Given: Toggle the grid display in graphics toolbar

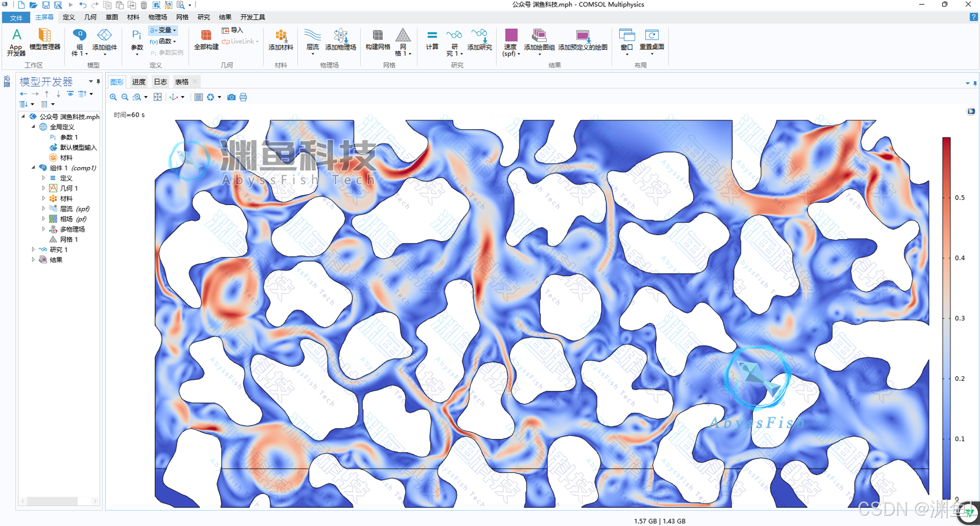Looking at the screenshot, I should [198, 97].
